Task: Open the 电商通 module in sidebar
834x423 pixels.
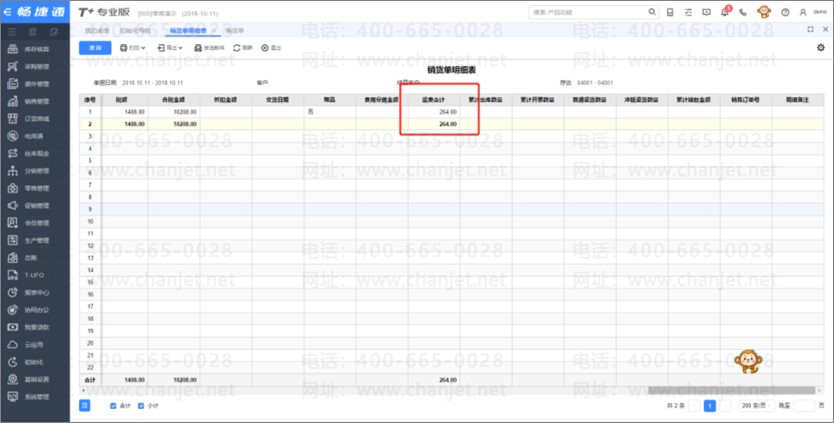Action: (35, 136)
